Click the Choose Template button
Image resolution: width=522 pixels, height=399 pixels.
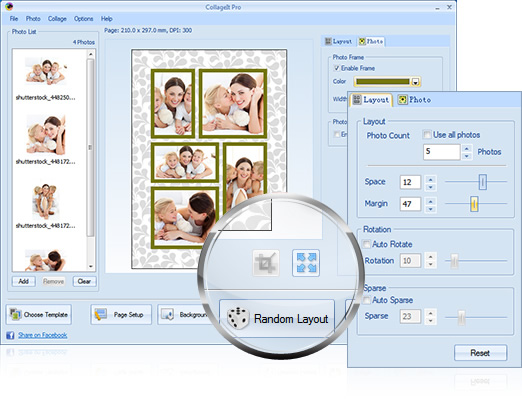pos(39,314)
